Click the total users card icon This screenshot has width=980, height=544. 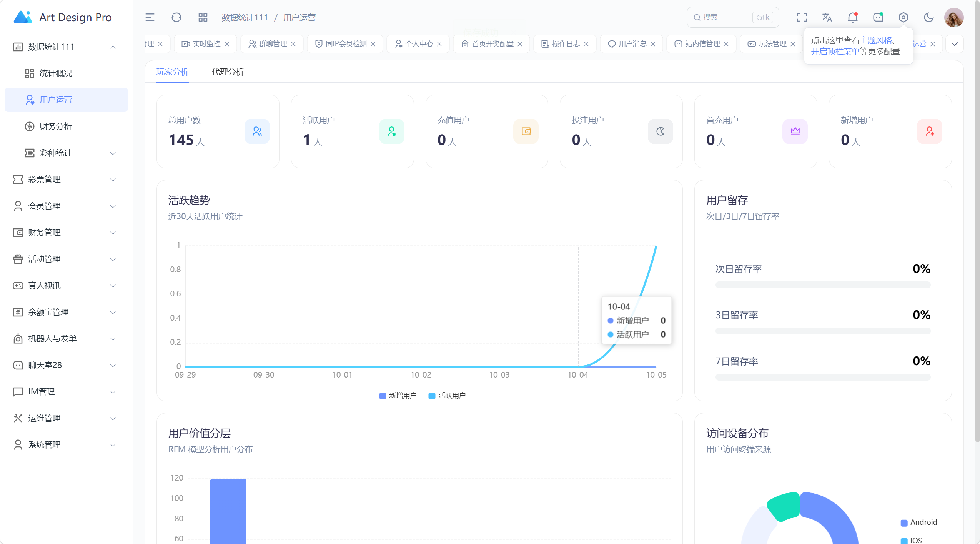coord(257,131)
